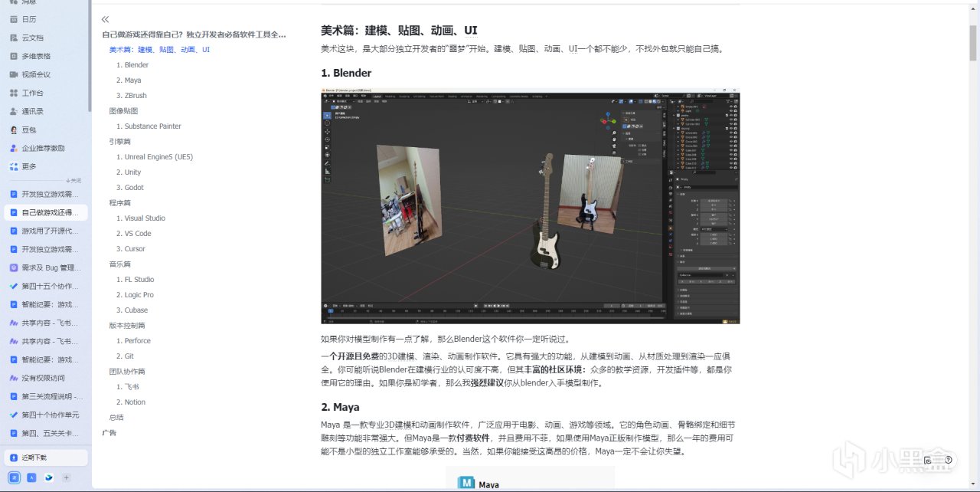Open the 第四十五个协作... tab
The width and height of the screenshot is (980, 492).
[46, 286]
